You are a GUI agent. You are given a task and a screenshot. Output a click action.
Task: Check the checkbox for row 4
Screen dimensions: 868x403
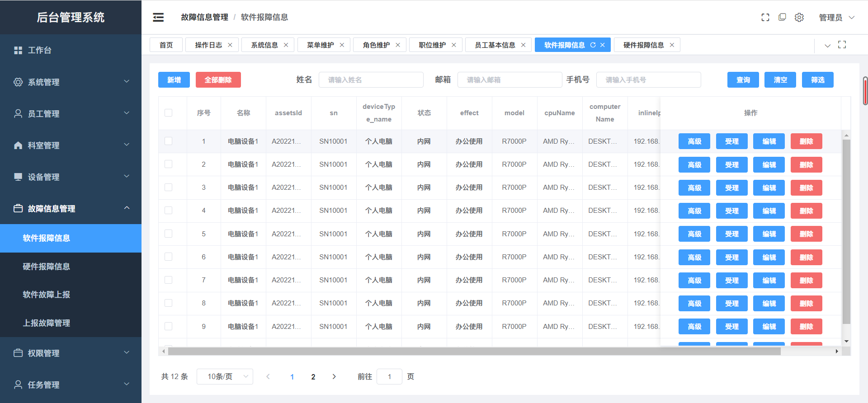(x=169, y=210)
